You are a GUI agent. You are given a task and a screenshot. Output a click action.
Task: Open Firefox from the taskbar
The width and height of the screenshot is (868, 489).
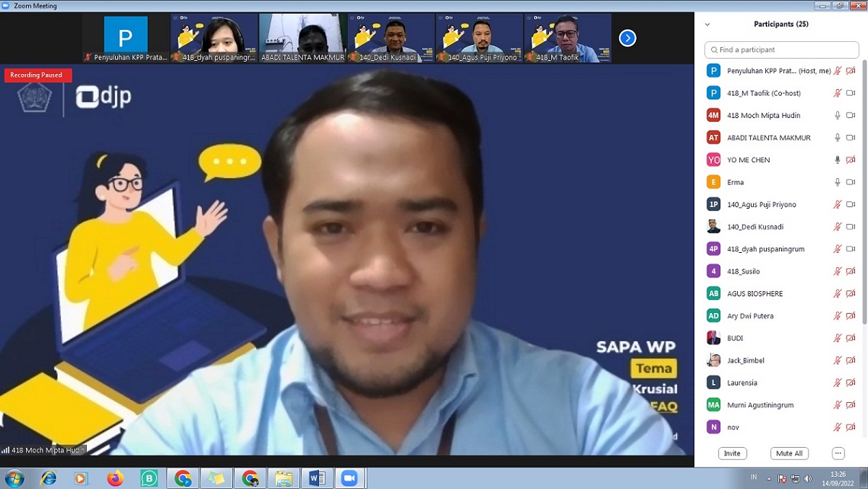click(115, 478)
